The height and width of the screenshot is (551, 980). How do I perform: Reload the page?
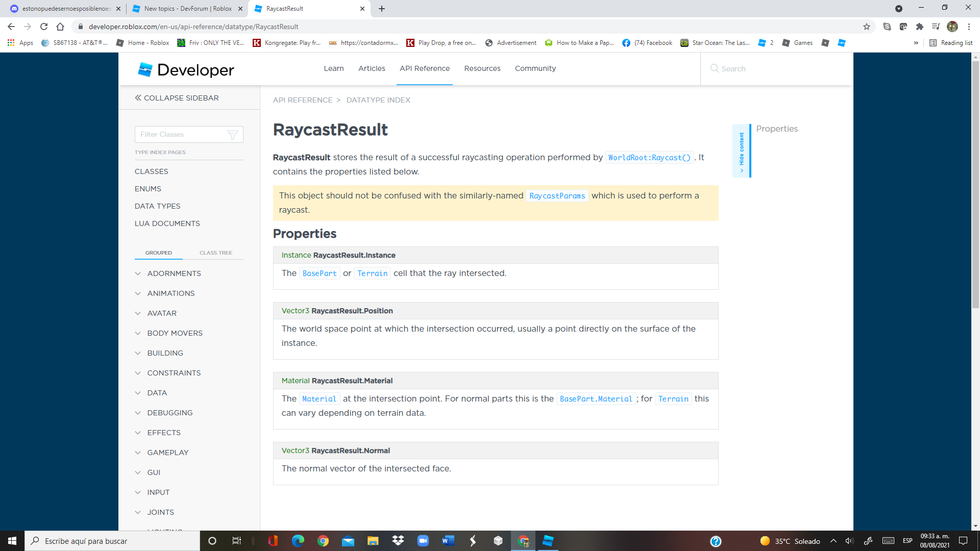[x=44, y=27]
